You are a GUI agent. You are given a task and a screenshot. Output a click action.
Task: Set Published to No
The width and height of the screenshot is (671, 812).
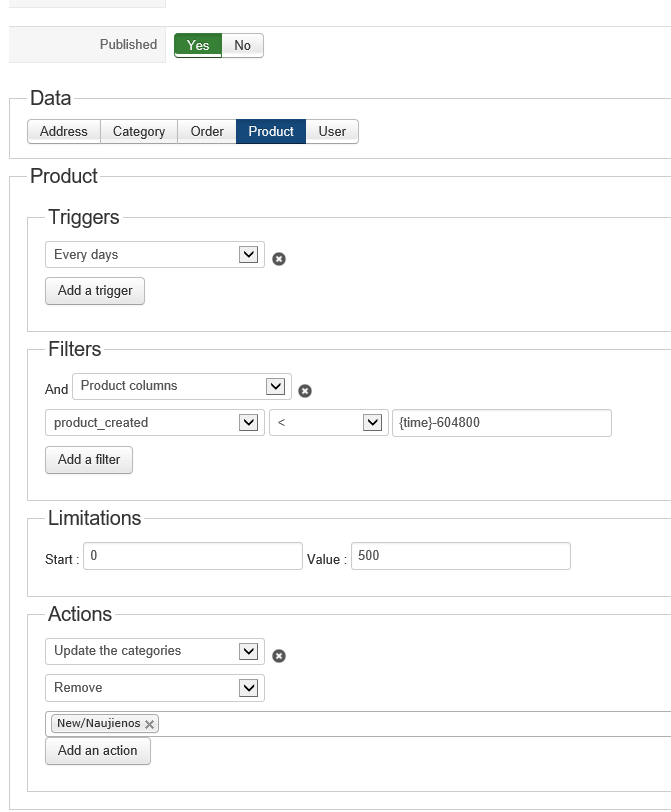pos(243,45)
